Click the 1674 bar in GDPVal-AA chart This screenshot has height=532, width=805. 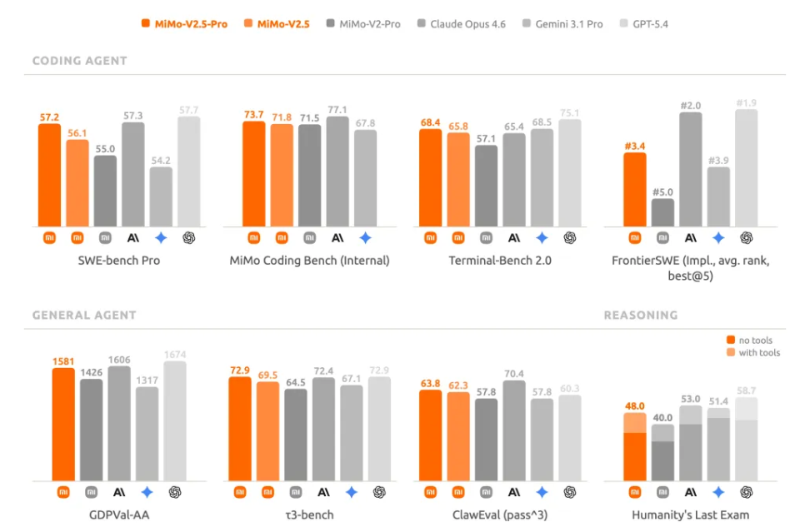tap(175, 420)
